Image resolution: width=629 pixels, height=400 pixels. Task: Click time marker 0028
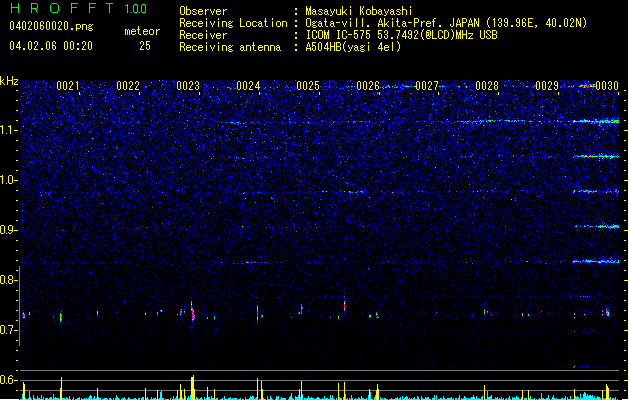click(487, 86)
